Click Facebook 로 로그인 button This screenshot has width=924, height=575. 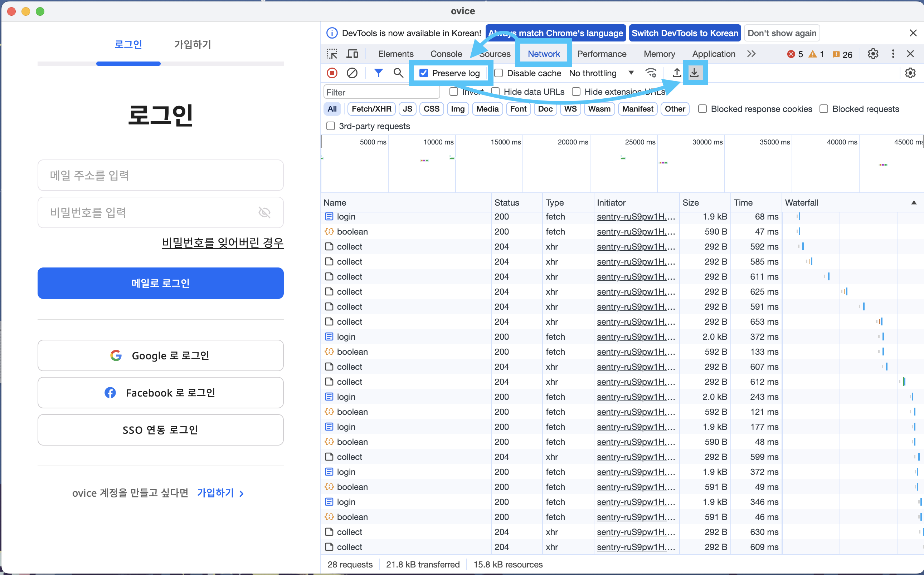point(161,393)
